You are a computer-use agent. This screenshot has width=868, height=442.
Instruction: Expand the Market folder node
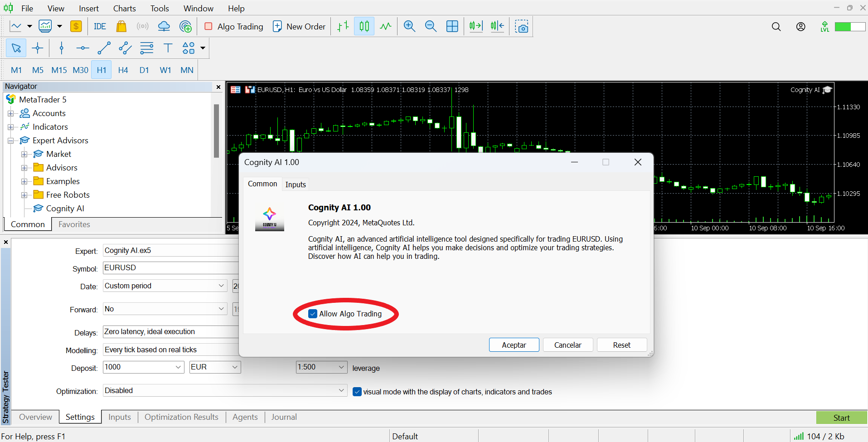[24, 154]
